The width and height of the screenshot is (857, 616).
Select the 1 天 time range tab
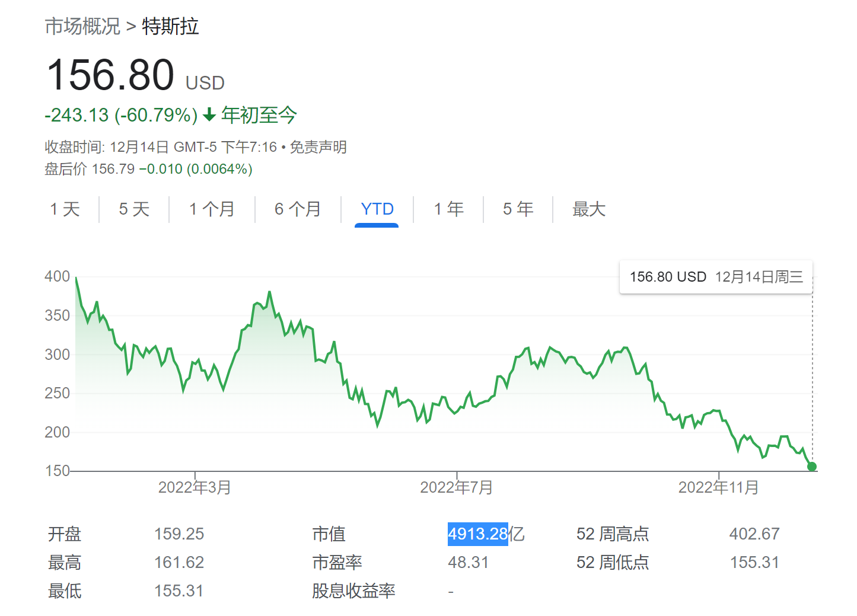[65, 209]
